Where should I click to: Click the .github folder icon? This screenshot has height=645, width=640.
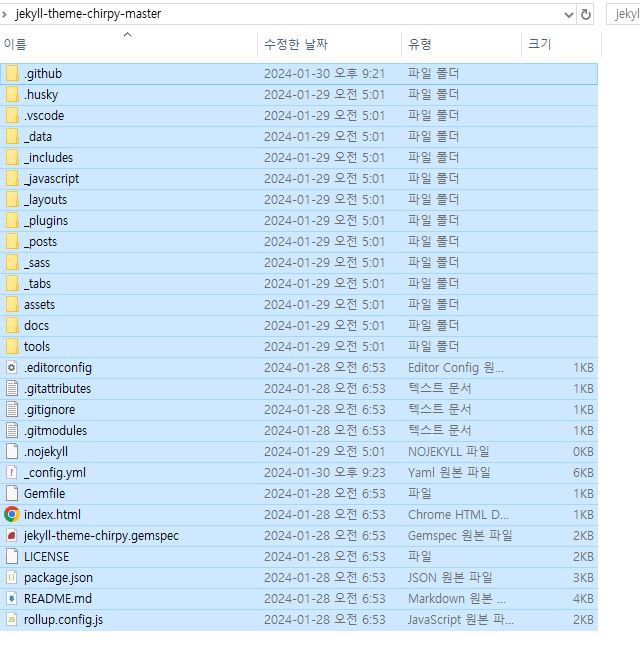coord(12,74)
